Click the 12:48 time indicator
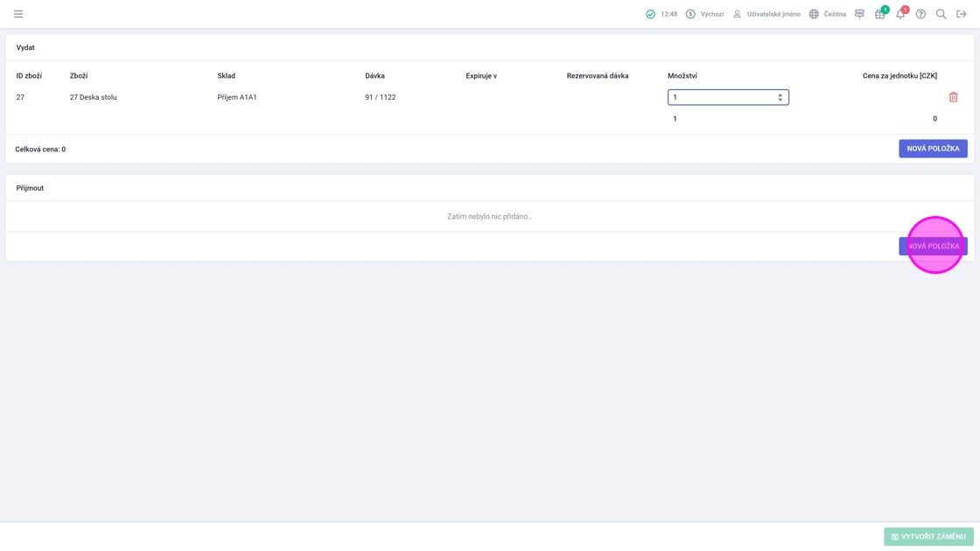 point(668,14)
